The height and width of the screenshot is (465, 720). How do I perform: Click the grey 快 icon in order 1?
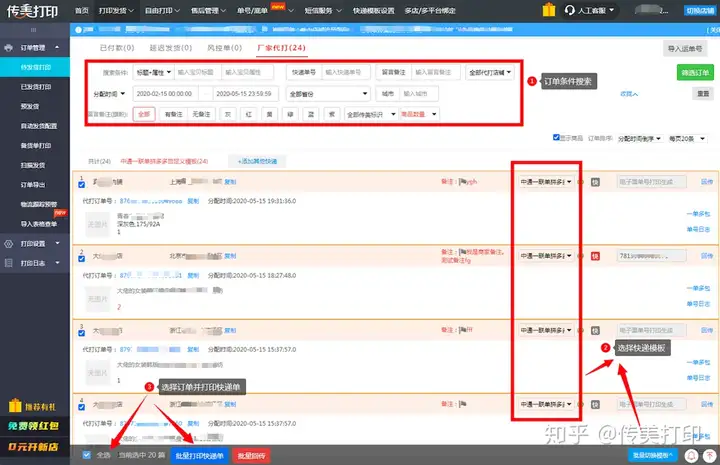pos(595,182)
